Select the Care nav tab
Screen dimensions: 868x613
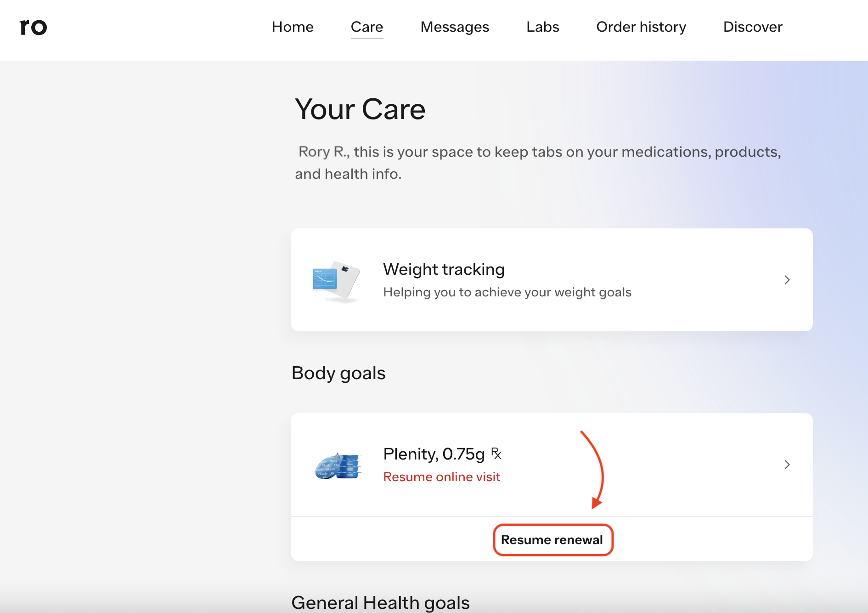pos(367,27)
